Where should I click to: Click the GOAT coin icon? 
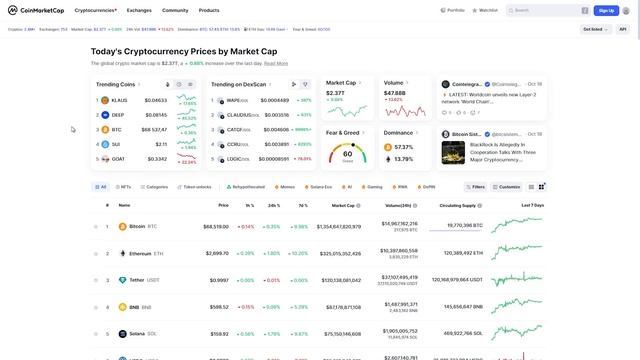(x=105, y=159)
